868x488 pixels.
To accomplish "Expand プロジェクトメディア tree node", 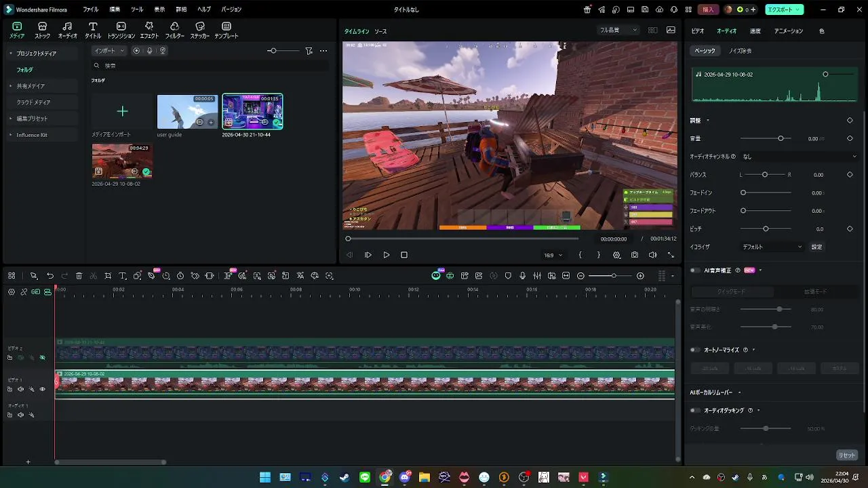I will pyautogui.click(x=10, y=54).
